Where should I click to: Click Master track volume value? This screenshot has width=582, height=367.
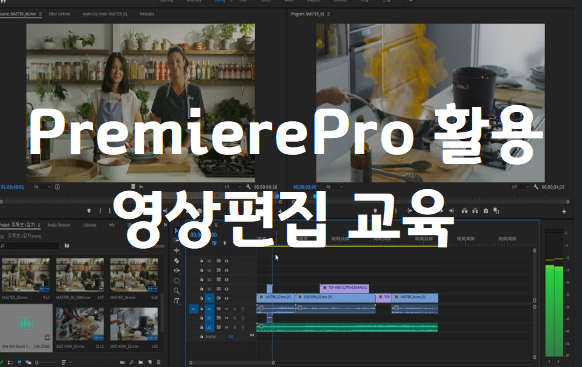click(x=231, y=337)
